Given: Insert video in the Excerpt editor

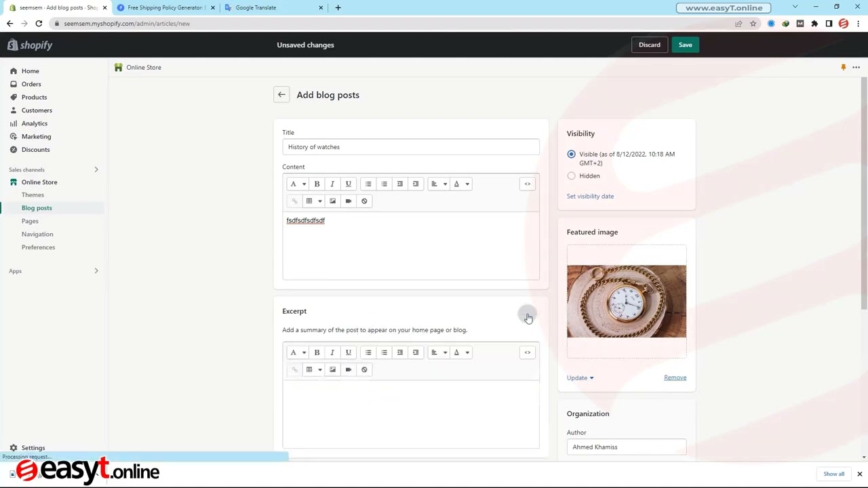Looking at the screenshot, I should pyautogui.click(x=349, y=369).
